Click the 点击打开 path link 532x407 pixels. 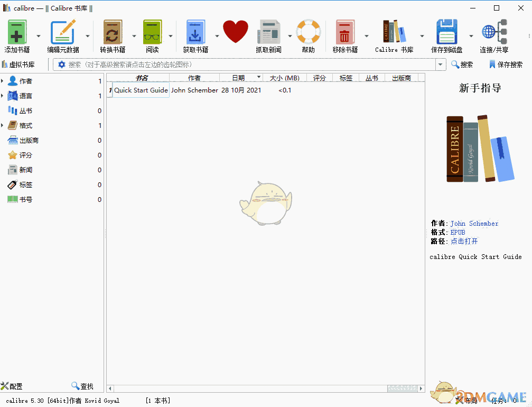coord(464,241)
